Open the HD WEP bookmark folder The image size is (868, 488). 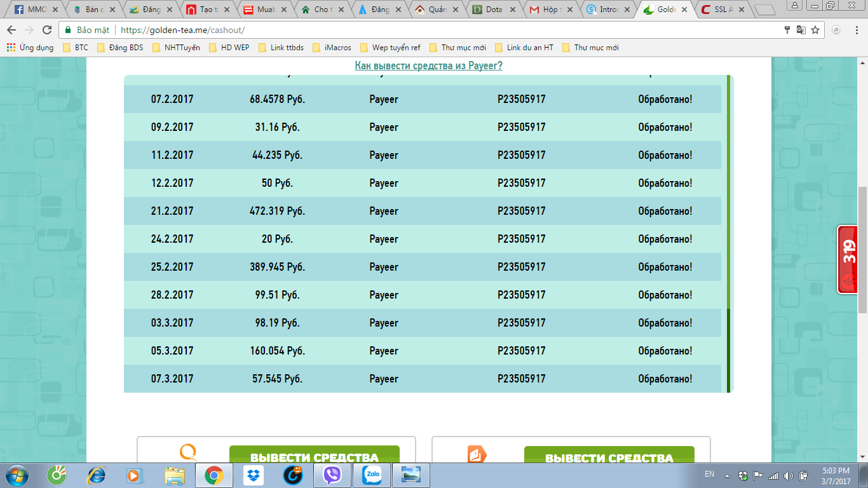(229, 48)
